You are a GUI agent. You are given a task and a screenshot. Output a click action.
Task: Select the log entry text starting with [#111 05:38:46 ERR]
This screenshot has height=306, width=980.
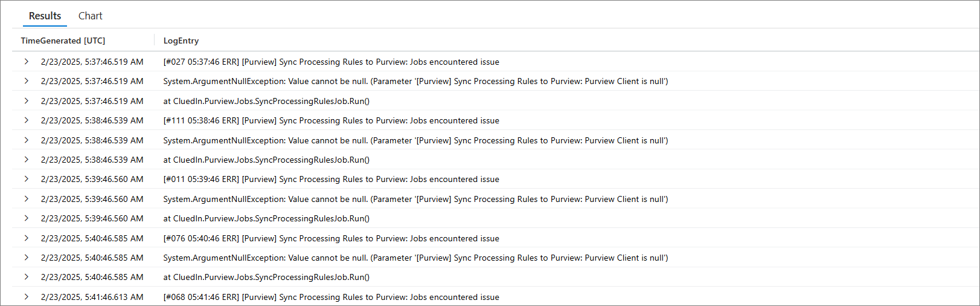[331, 120]
